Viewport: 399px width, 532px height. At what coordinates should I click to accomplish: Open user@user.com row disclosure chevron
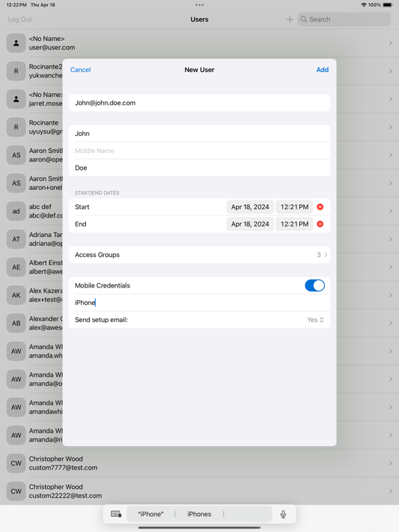pos(391,43)
